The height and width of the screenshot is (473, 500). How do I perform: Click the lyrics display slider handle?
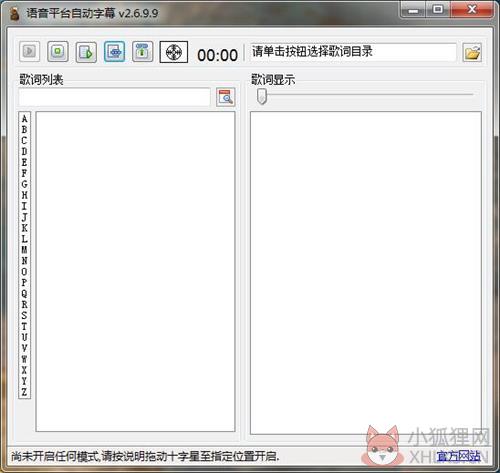[262, 96]
